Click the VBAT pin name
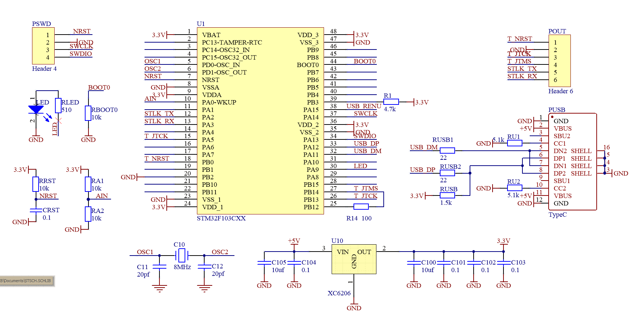The image size is (644, 324). tap(211, 35)
